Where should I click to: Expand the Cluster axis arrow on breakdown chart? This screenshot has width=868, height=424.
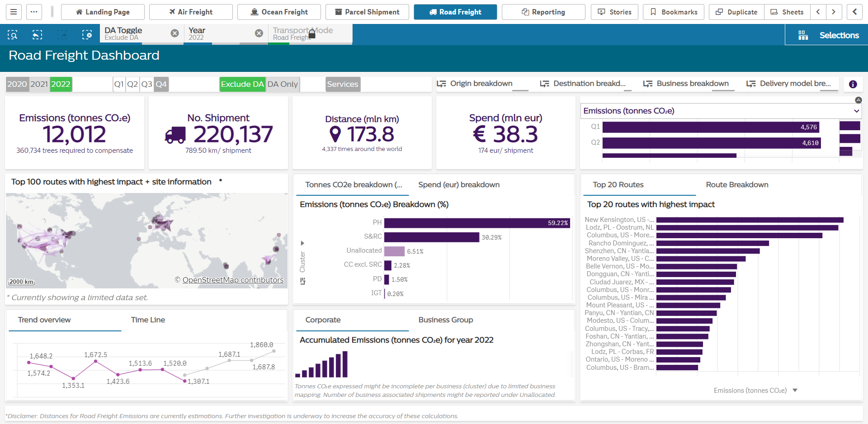pyautogui.click(x=302, y=243)
